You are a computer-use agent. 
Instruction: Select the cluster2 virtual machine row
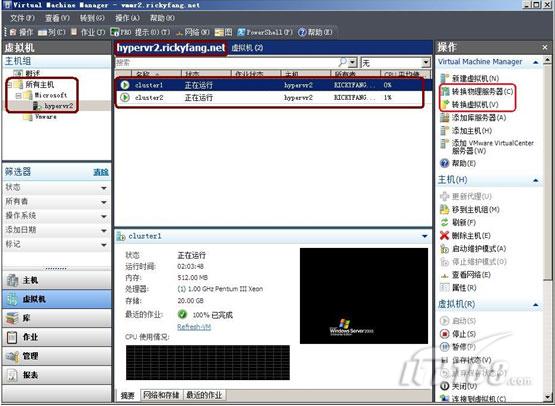click(x=269, y=97)
